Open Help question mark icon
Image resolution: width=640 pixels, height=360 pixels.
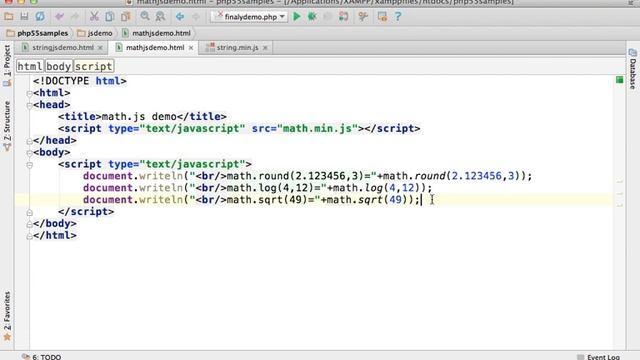pos(398,17)
